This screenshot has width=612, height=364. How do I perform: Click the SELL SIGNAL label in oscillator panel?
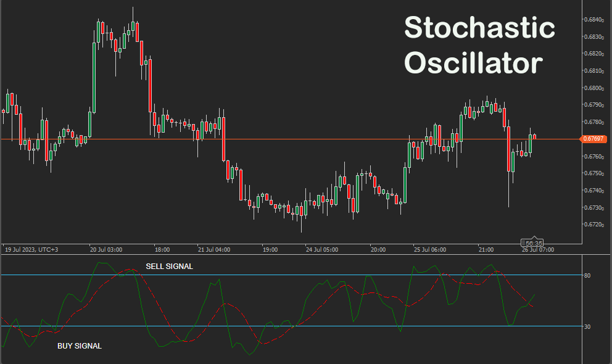point(170,267)
